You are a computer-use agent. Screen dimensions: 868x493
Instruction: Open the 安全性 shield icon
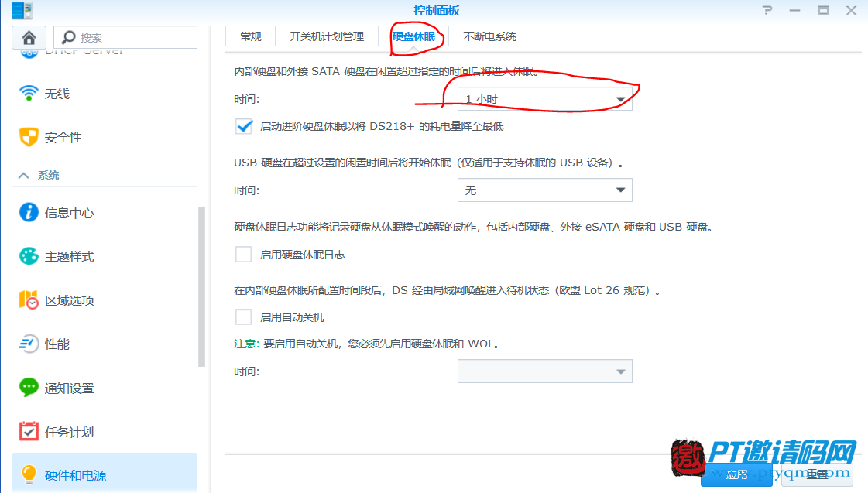(x=28, y=137)
